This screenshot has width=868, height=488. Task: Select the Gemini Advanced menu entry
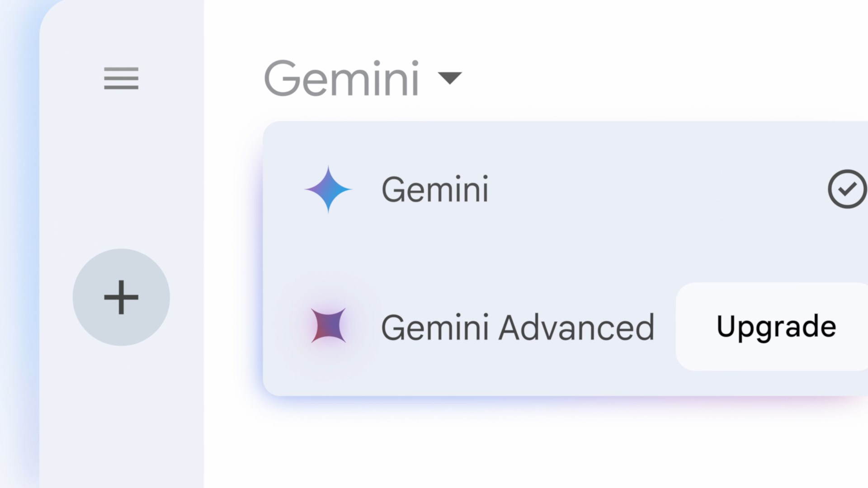[518, 327]
